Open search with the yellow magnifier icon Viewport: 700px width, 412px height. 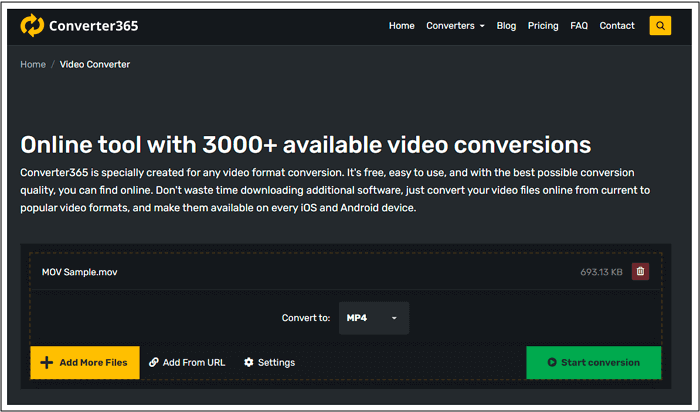coord(660,26)
